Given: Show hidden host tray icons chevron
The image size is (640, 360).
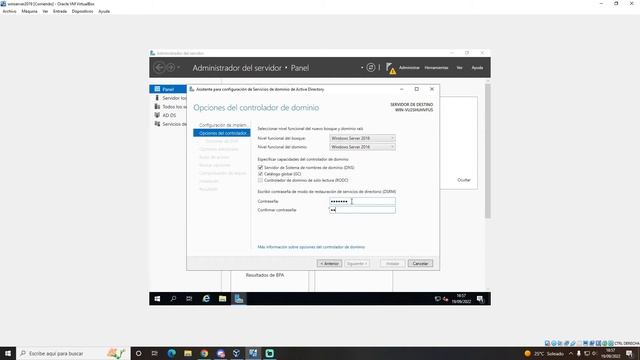Looking at the screenshot, I should (x=571, y=353).
